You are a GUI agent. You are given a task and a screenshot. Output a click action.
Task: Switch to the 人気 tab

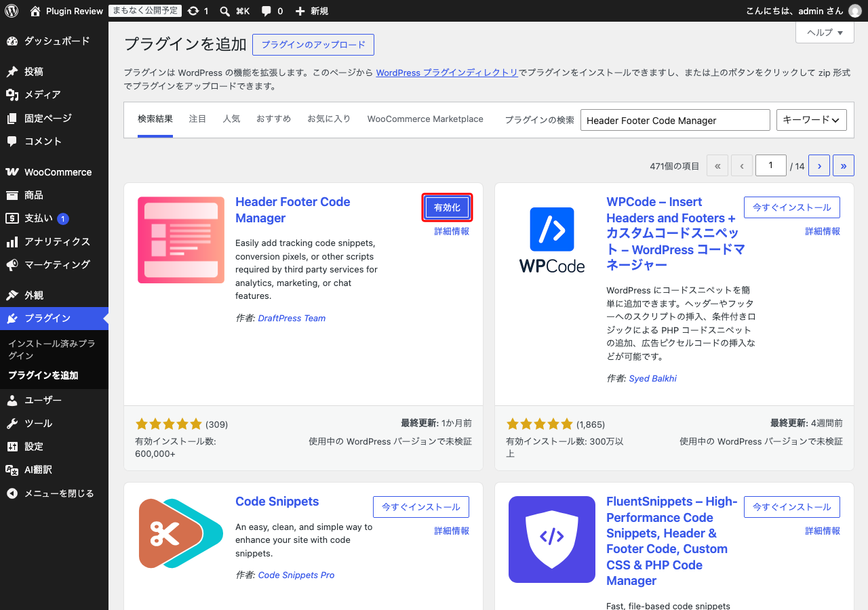(231, 119)
